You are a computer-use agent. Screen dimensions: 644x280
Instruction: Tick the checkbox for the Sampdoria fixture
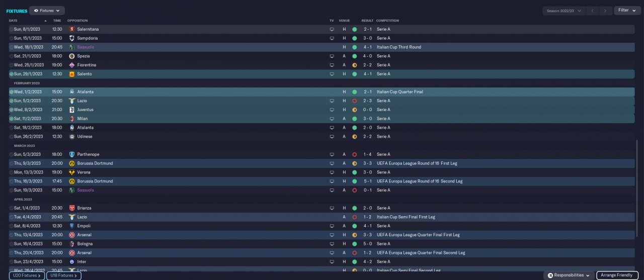pos(11,38)
